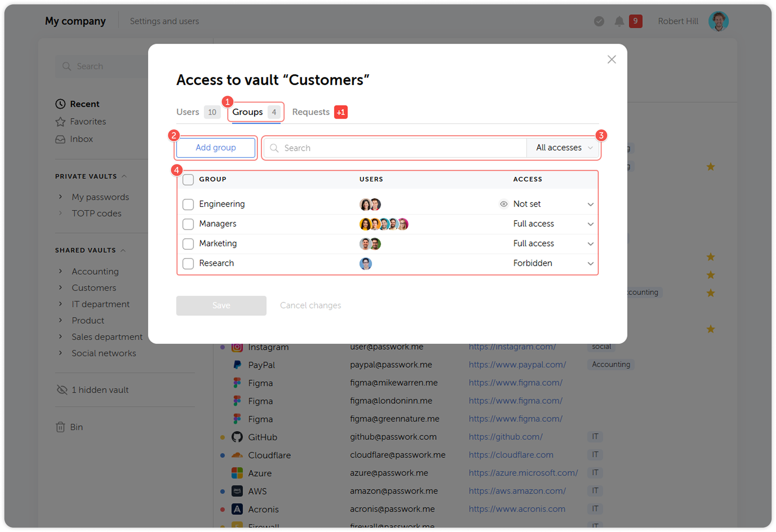The height and width of the screenshot is (532, 776).
Task: Click the Acronis service icon
Action: (x=237, y=509)
